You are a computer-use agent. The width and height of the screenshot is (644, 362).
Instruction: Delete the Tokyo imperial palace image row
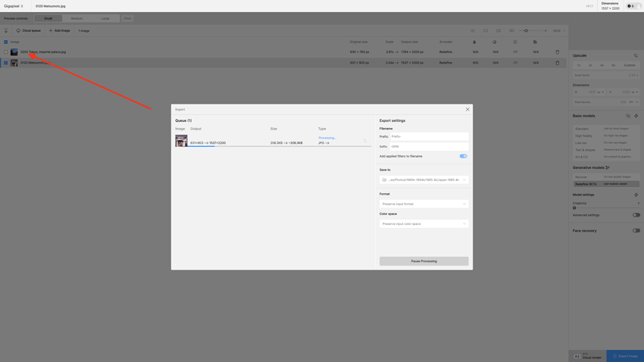pos(558,52)
